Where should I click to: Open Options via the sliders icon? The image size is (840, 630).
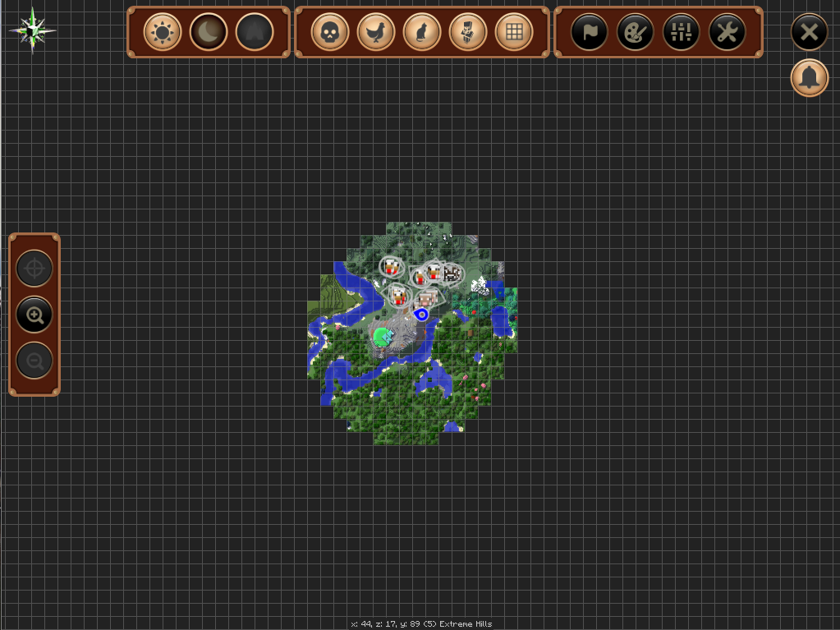(x=682, y=32)
